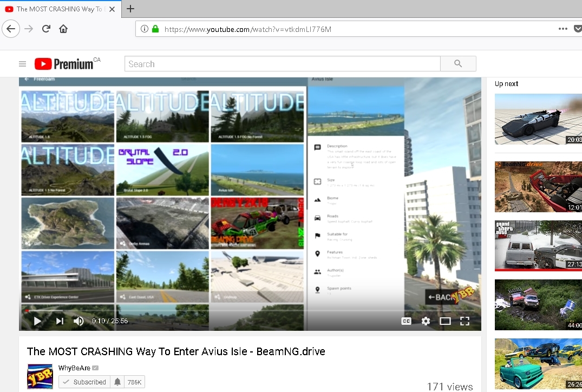
Task: Open the black car 20:03 suggested video
Action: 538,119
